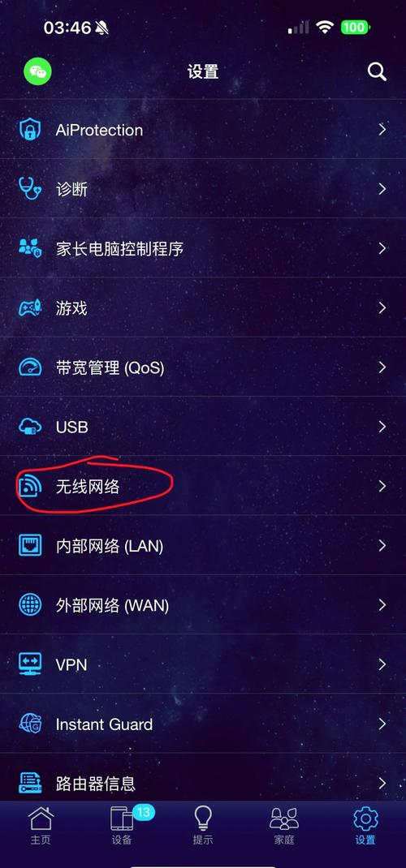Image resolution: width=406 pixels, height=868 pixels.
Task: Switch to the 家庭 family tab
Action: pos(284,826)
